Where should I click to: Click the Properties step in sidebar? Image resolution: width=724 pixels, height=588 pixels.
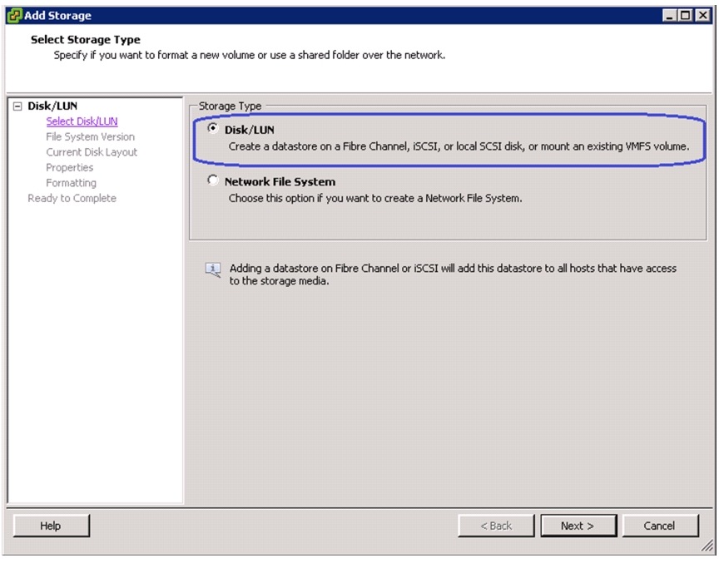click(69, 167)
